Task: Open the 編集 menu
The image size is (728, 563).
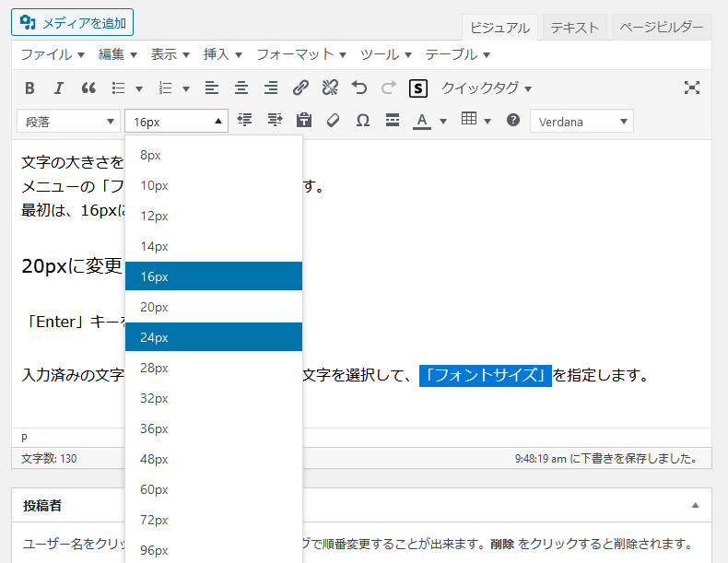Action: (x=117, y=54)
